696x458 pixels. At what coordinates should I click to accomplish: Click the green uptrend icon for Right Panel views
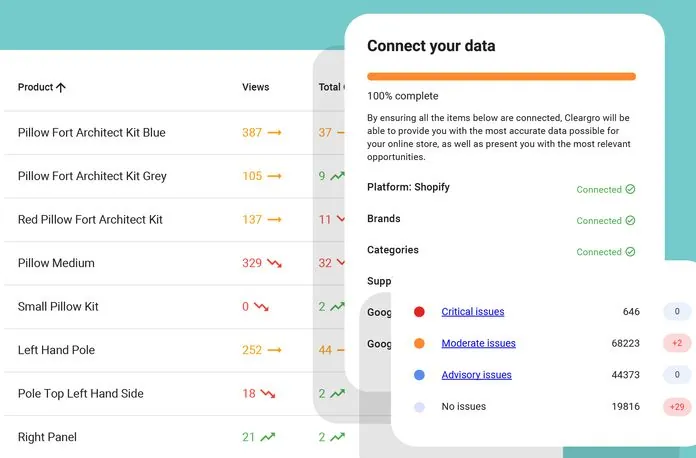(268, 437)
